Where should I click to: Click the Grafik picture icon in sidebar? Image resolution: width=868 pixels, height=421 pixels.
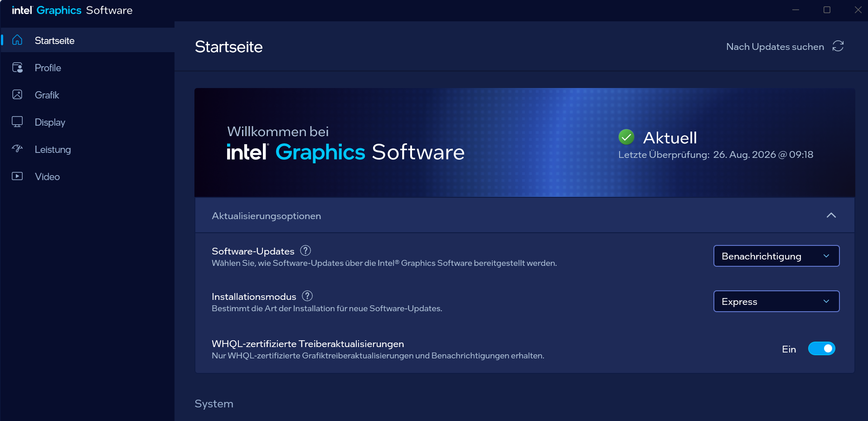pyautogui.click(x=17, y=94)
